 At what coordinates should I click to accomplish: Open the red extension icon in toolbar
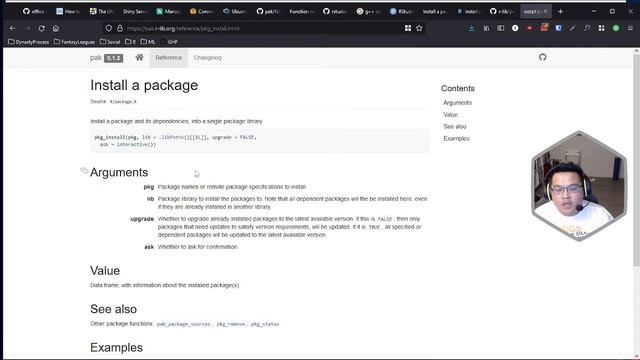click(x=529, y=28)
